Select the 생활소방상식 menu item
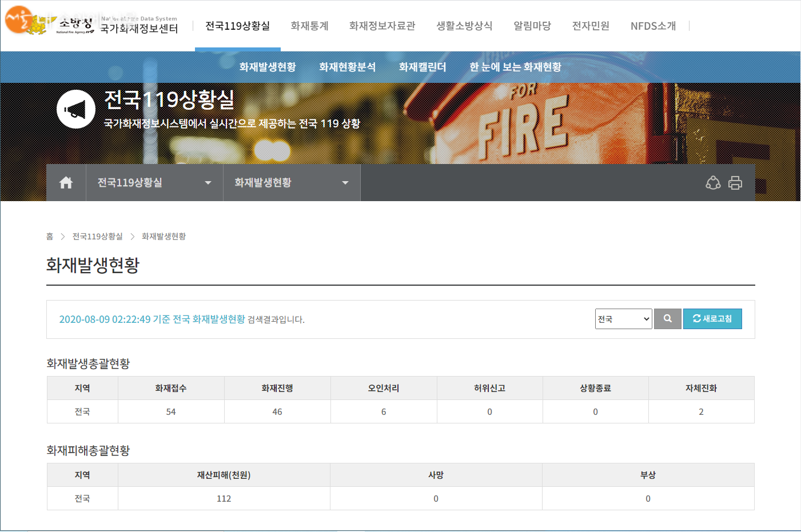The height and width of the screenshot is (532, 801). (464, 26)
